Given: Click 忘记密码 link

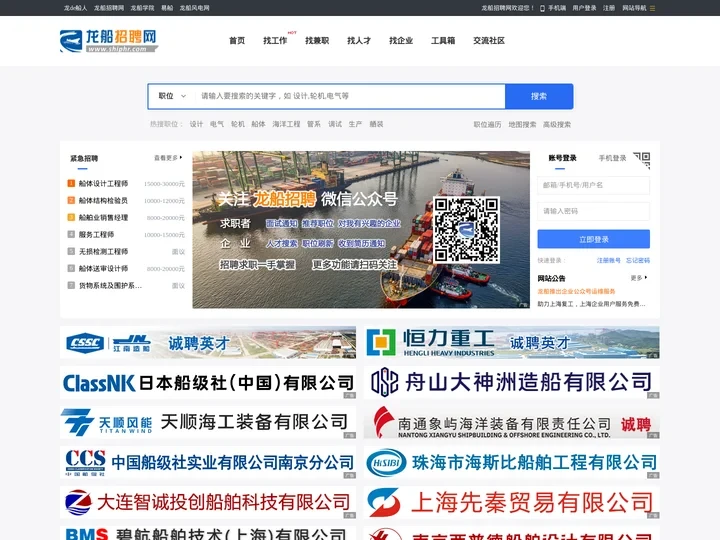Looking at the screenshot, I should [x=638, y=260].
